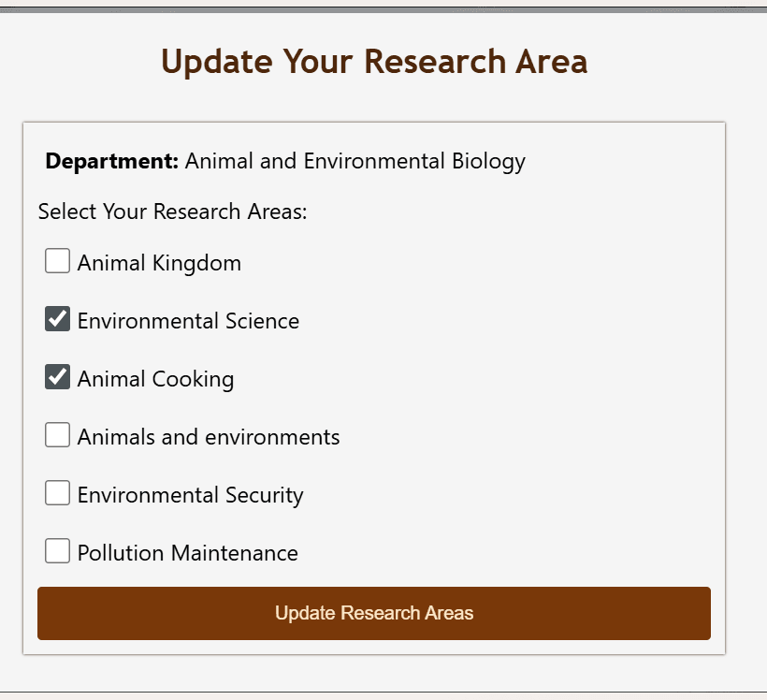This screenshot has width=767, height=700.
Task: Click the bold "Department:" label
Action: [x=111, y=161]
